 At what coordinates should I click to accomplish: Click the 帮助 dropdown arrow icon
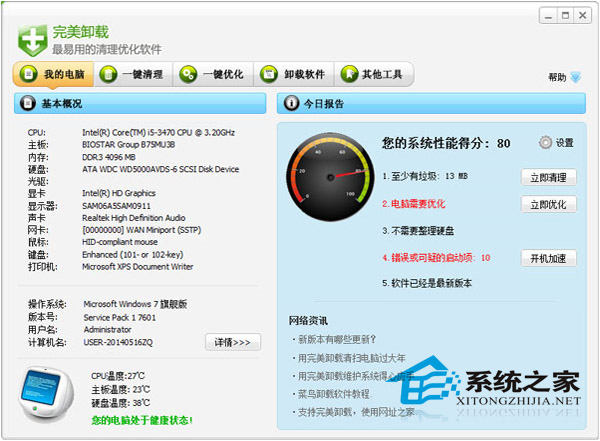tap(575, 77)
